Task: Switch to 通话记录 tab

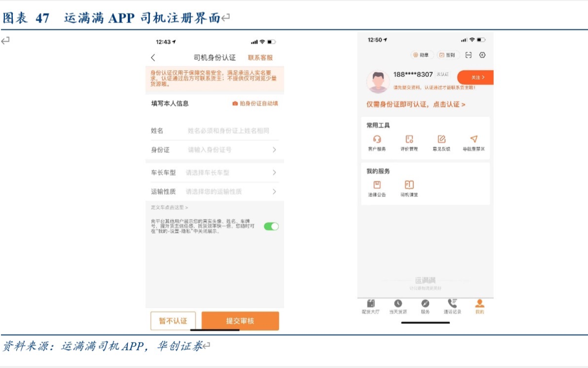Action: [452, 306]
